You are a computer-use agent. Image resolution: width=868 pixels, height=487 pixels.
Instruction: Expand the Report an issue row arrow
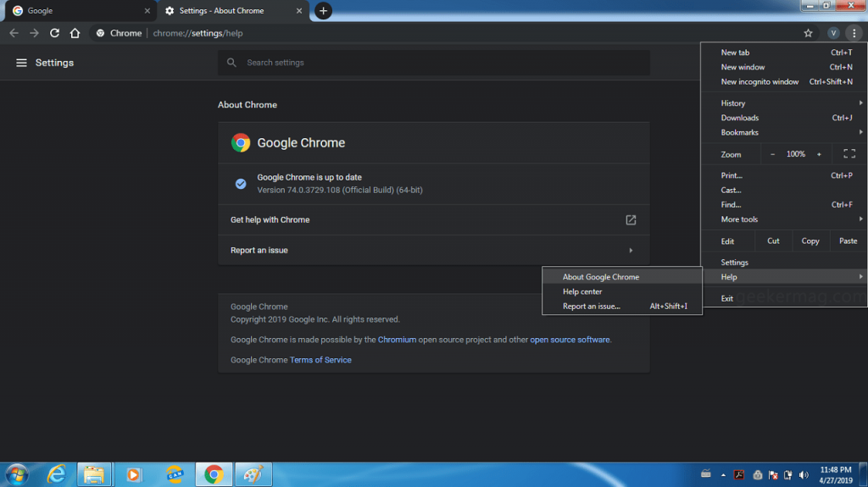tap(631, 250)
